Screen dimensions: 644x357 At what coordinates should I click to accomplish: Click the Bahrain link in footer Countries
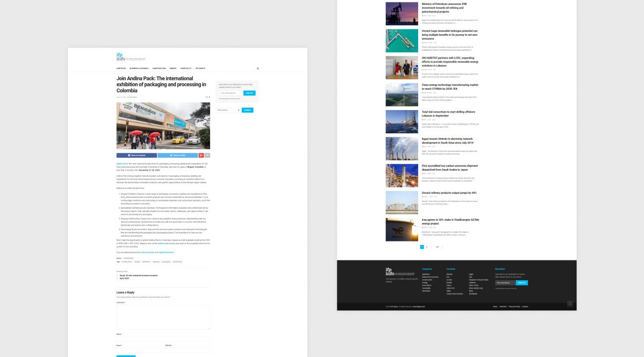click(x=449, y=274)
